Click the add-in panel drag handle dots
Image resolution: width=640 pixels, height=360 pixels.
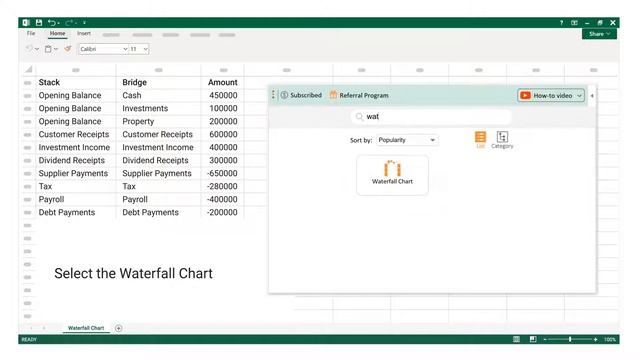click(x=273, y=95)
